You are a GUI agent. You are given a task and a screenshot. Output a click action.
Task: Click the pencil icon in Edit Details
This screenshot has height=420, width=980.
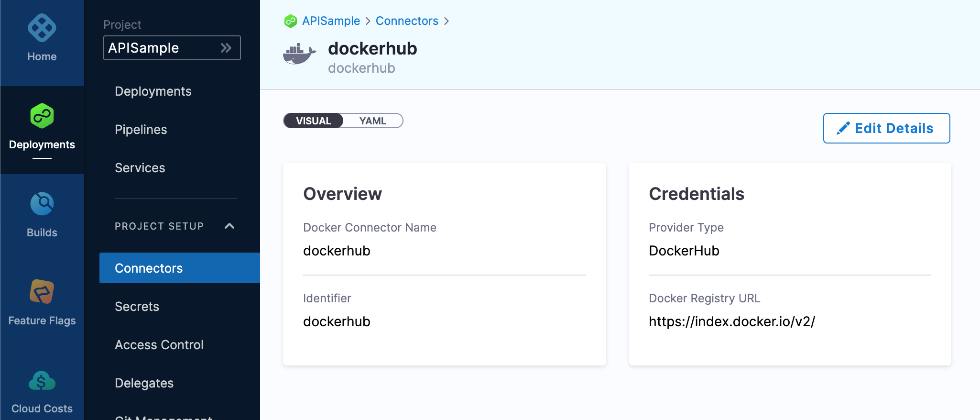click(x=843, y=128)
